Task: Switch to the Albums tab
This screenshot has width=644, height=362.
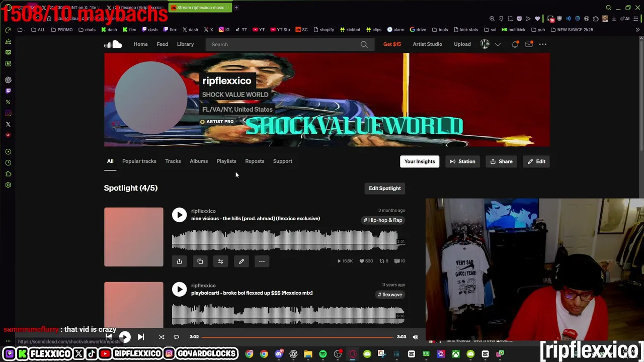Action: point(199,161)
